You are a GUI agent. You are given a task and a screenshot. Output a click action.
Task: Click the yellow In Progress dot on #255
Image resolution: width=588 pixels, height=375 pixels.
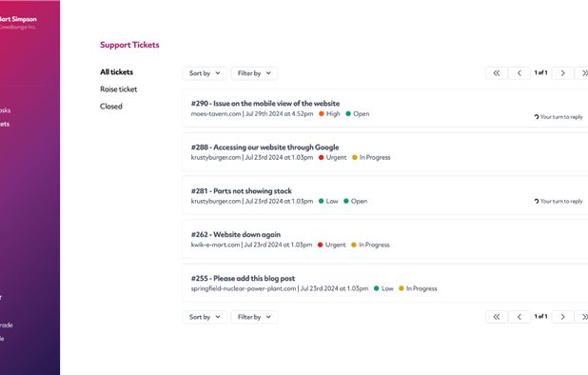pyautogui.click(x=402, y=288)
